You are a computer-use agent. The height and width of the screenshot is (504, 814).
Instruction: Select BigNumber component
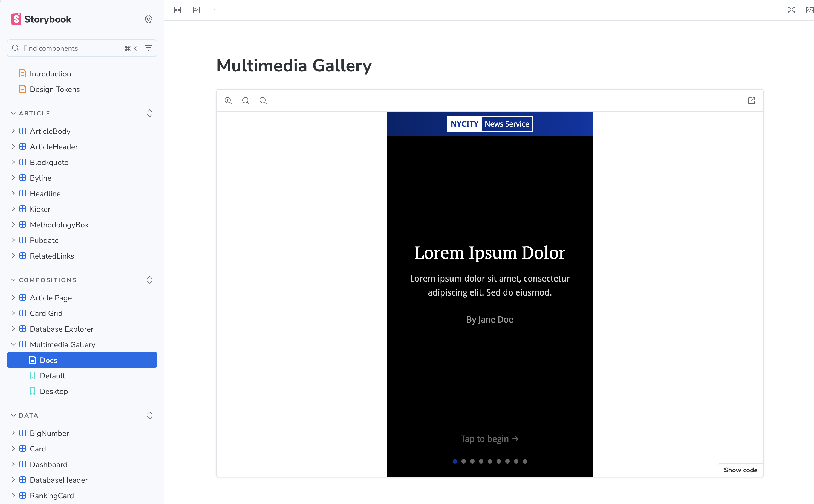tap(49, 433)
